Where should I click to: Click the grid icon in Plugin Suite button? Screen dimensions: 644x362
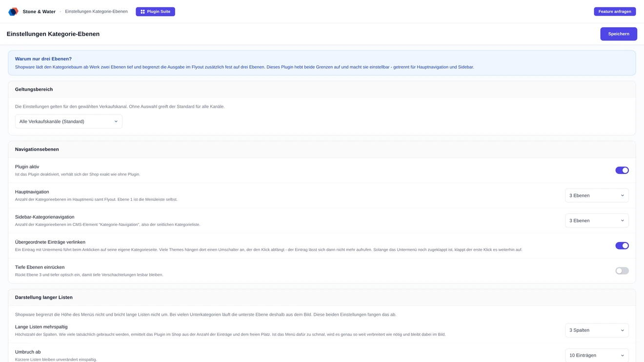coord(142,12)
